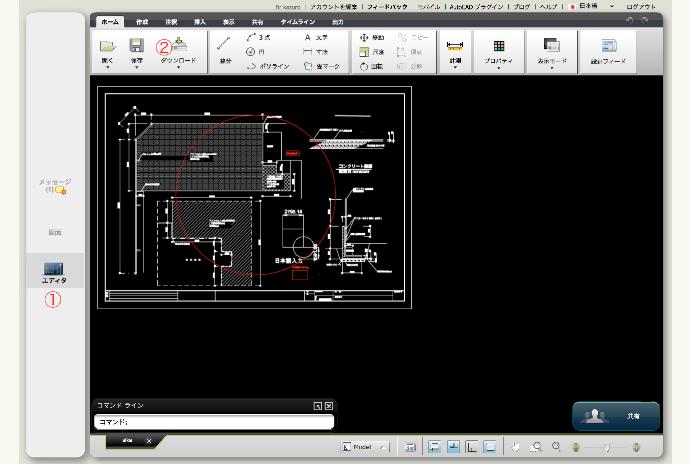The width and height of the screenshot is (690, 464).
Task: Click the 計測 (Measure) ruler icon
Action: point(455,45)
